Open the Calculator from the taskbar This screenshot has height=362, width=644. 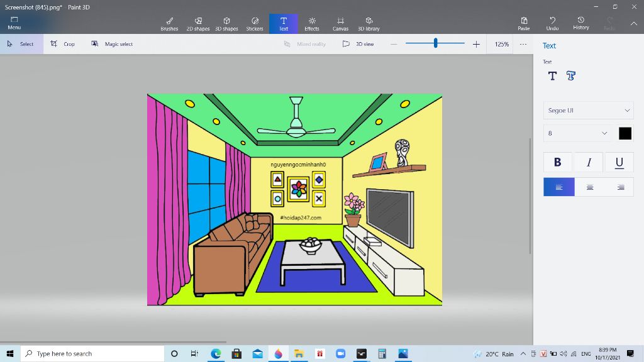tap(382, 353)
